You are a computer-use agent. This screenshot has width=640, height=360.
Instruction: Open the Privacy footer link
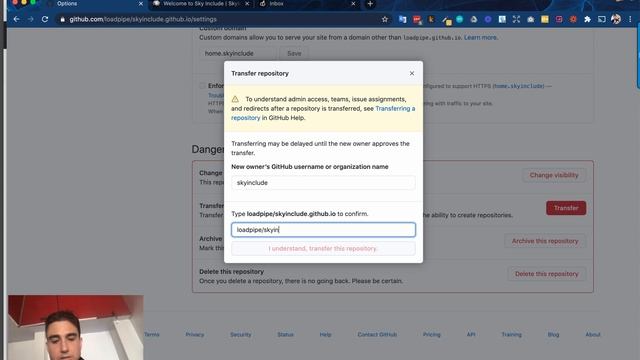(195, 334)
